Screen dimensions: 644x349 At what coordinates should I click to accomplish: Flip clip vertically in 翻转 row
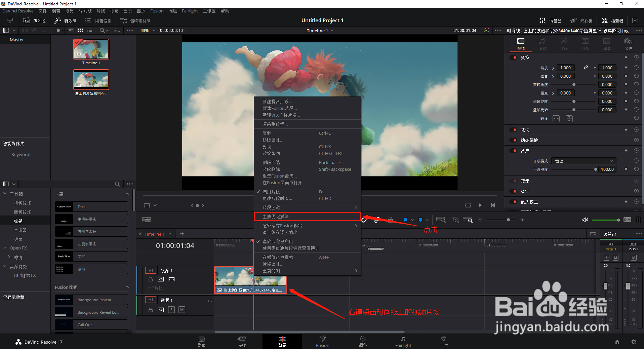click(x=569, y=119)
